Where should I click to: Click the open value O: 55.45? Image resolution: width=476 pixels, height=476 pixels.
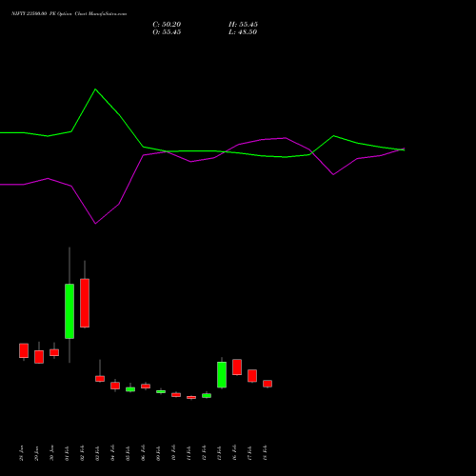pyautogui.click(x=167, y=32)
